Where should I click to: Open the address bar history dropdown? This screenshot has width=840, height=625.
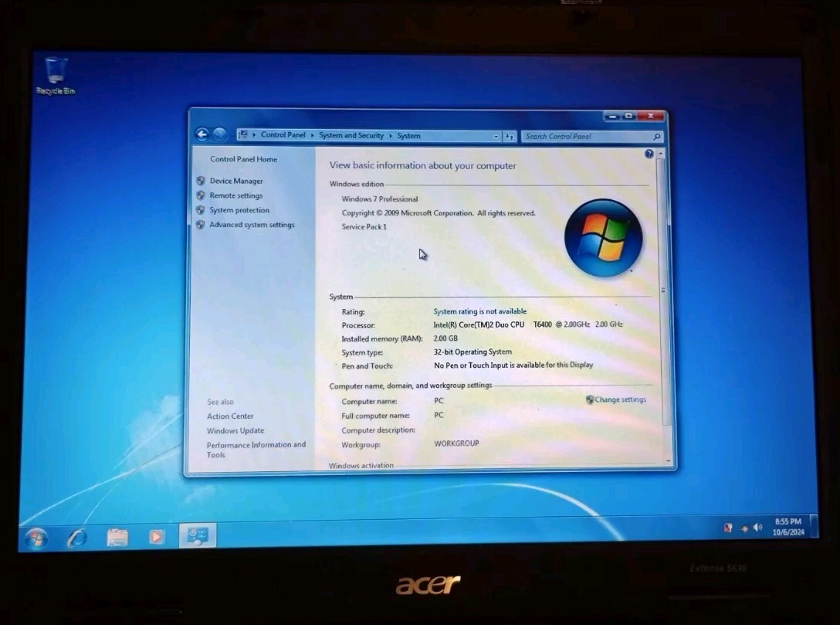coord(496,136)
